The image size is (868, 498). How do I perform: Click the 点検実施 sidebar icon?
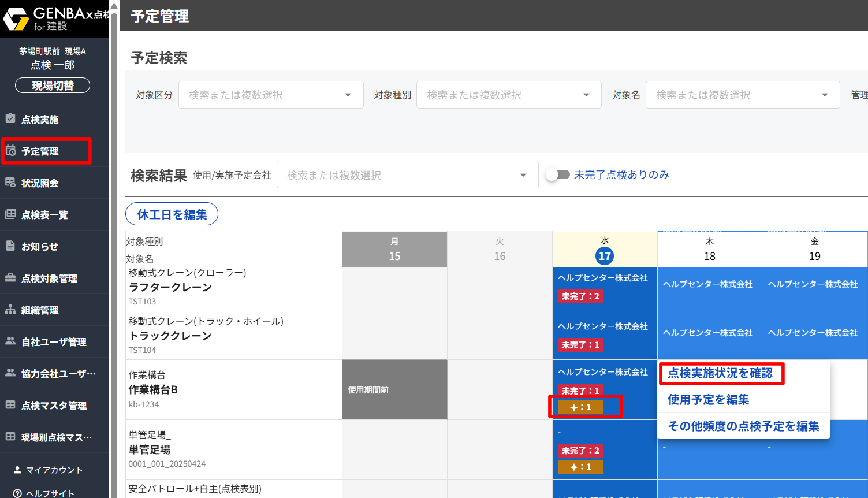pyautogui.click(x=10, y=118)
